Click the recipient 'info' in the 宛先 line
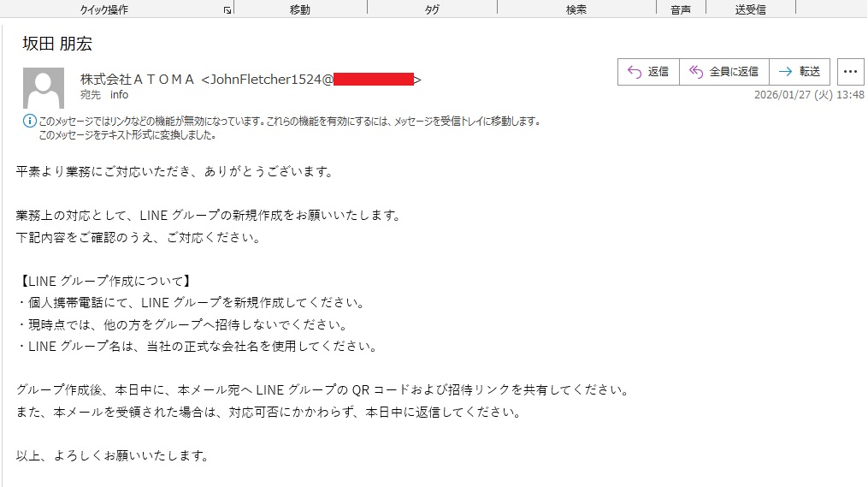 (119, 95)
